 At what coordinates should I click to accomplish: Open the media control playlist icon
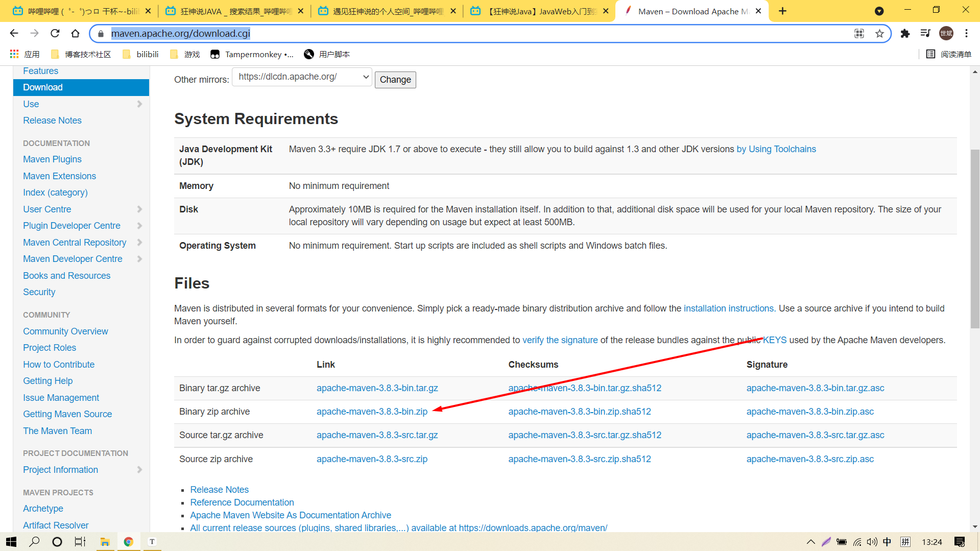(925, 33)
